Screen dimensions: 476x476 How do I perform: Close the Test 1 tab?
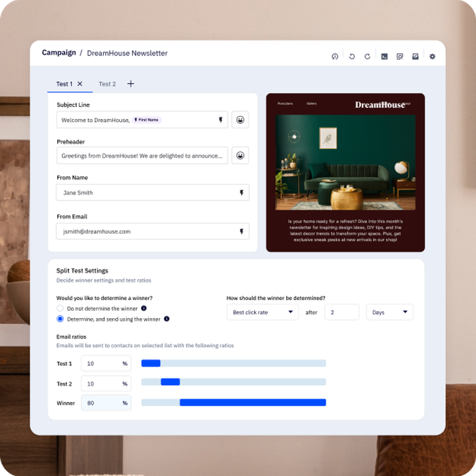click(x=80, y=84)
